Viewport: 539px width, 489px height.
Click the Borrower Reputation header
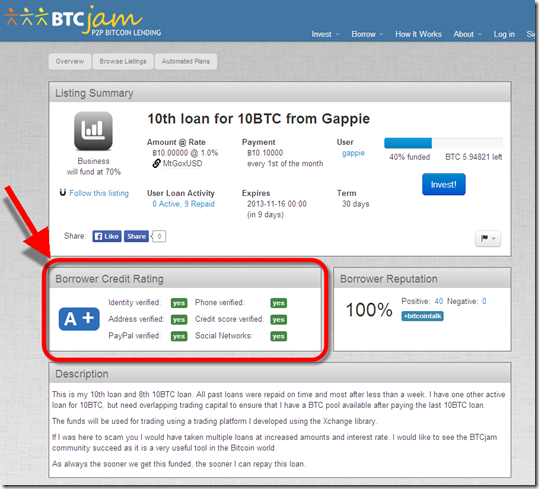tap(422, 279)
